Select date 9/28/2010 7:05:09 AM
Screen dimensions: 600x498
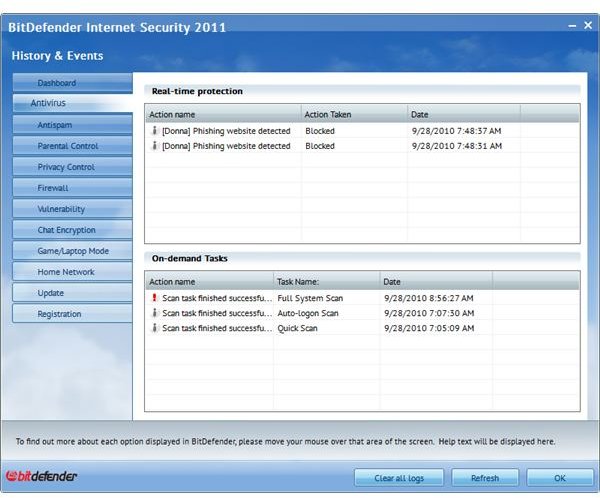point(429,328)
